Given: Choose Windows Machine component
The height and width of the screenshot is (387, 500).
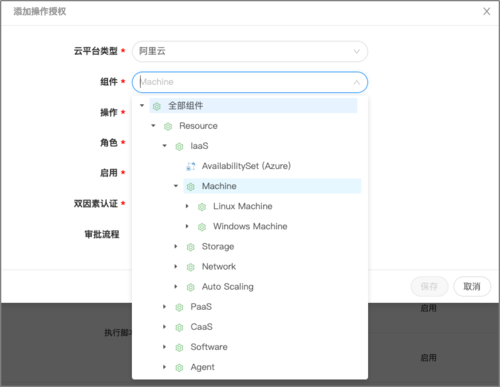Looking at the screenshot, I should point(250,226).
